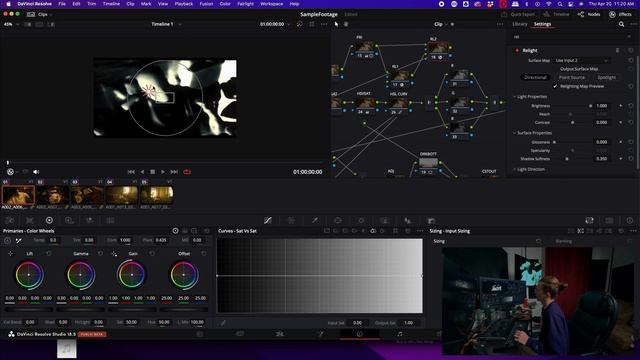Open the Qualifier eyedropper palette
The image size is (640, 360).
coord(315,220)
